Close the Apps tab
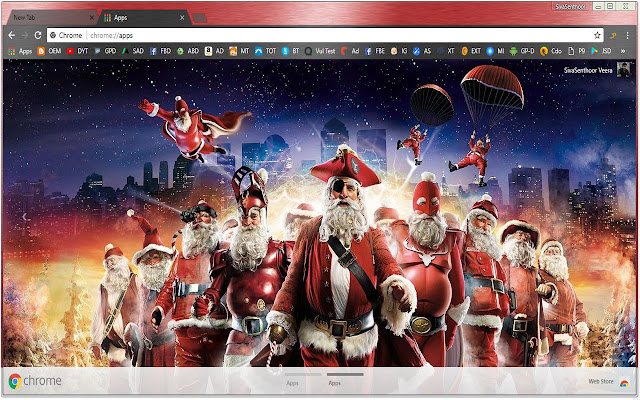The image size is (640, 400). click(182, 18)
